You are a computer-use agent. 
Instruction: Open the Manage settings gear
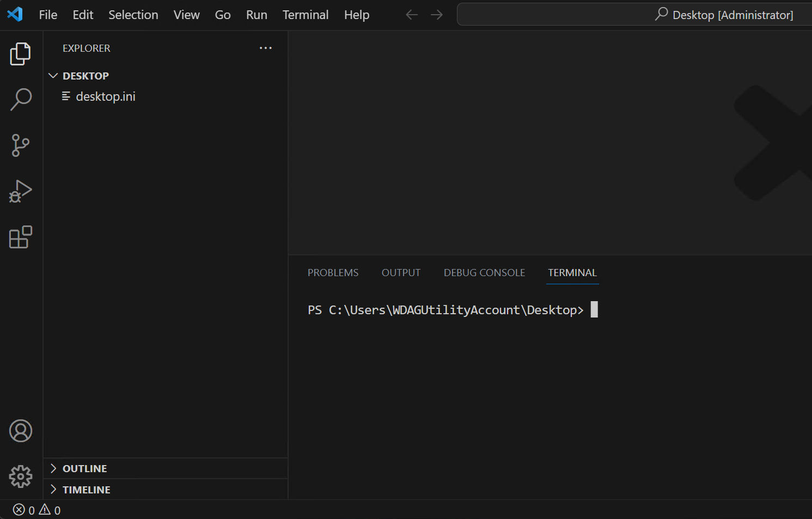click(x=21, y=477)
